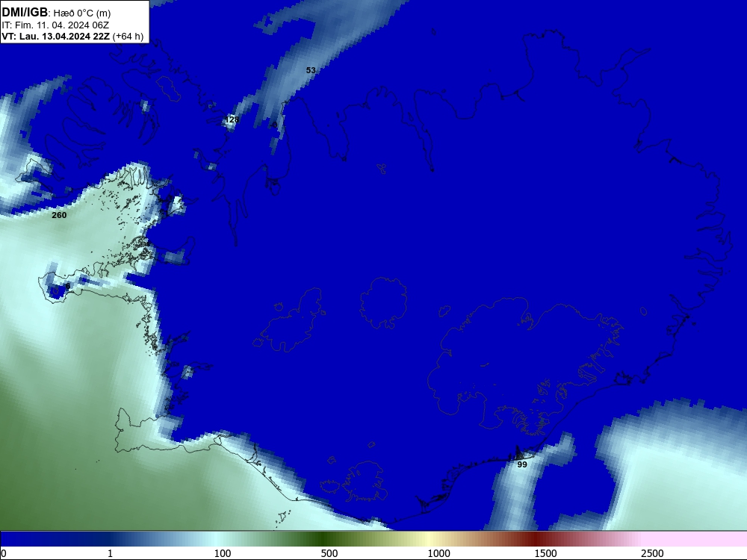The height and width of the screenshot is (560, 747).
Task: Click the map value label 99
Action: pyautogui.click(x=522, y=464)
